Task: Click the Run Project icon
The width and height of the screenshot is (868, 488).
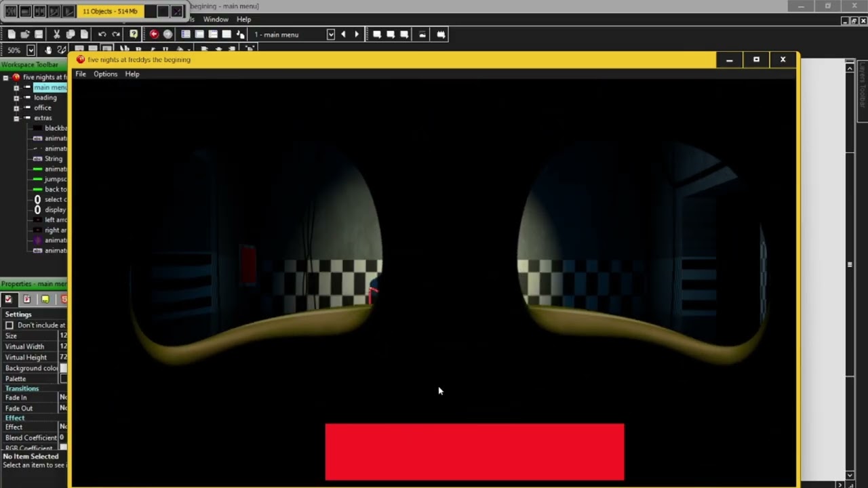Action: pyautogui.click(x=377, y=35)
